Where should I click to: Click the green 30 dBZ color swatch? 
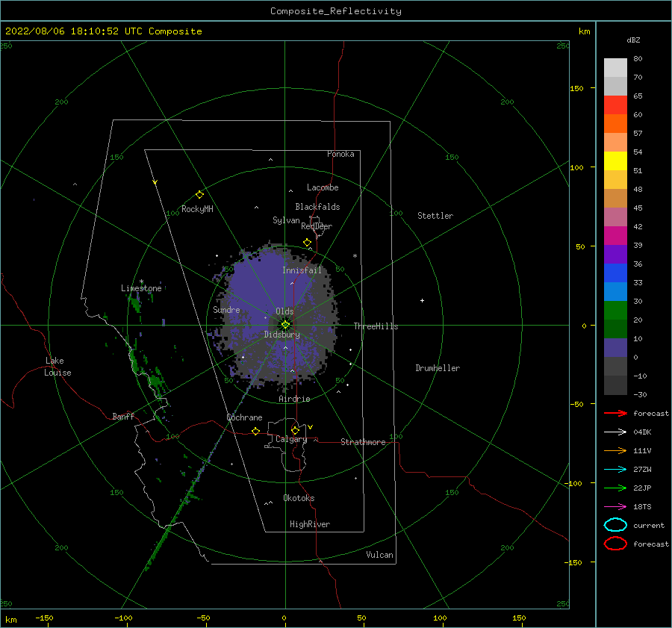[615, 310]
